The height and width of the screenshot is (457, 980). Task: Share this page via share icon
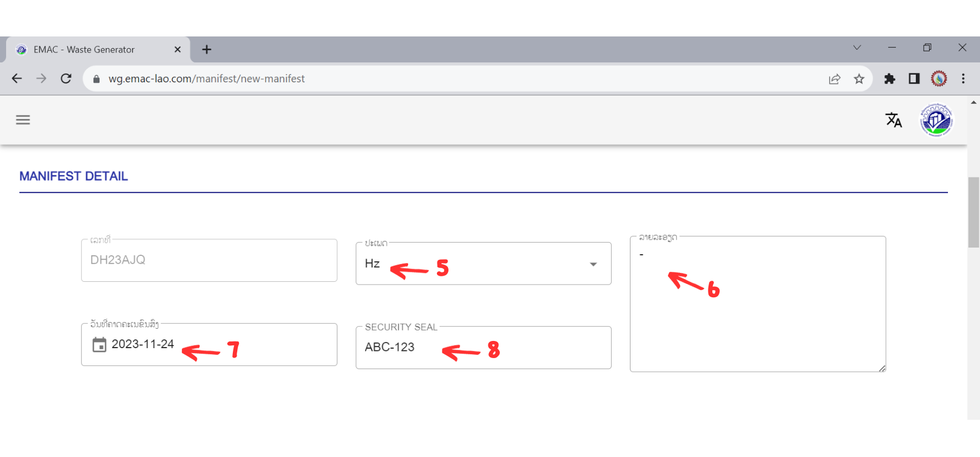835,79
